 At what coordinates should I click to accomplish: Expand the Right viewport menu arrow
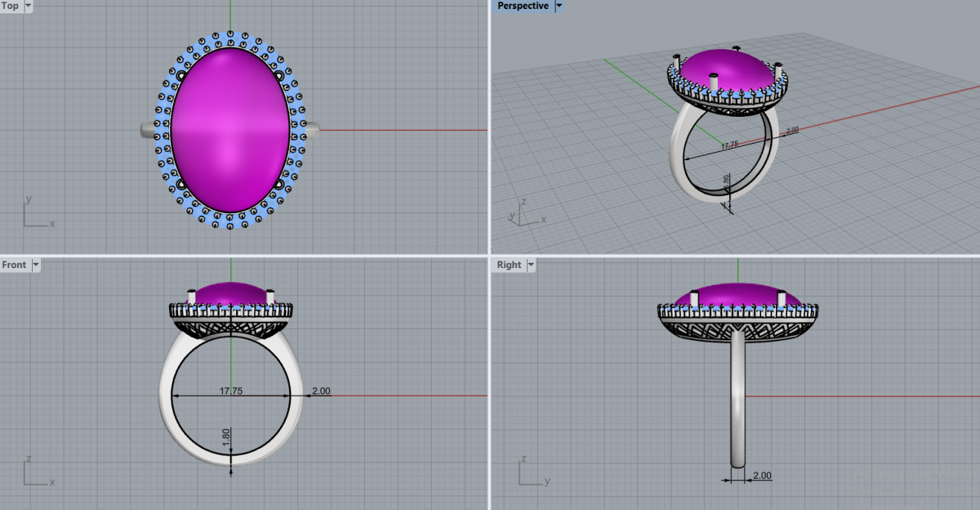pyautogui.click(x=530, y=265)
